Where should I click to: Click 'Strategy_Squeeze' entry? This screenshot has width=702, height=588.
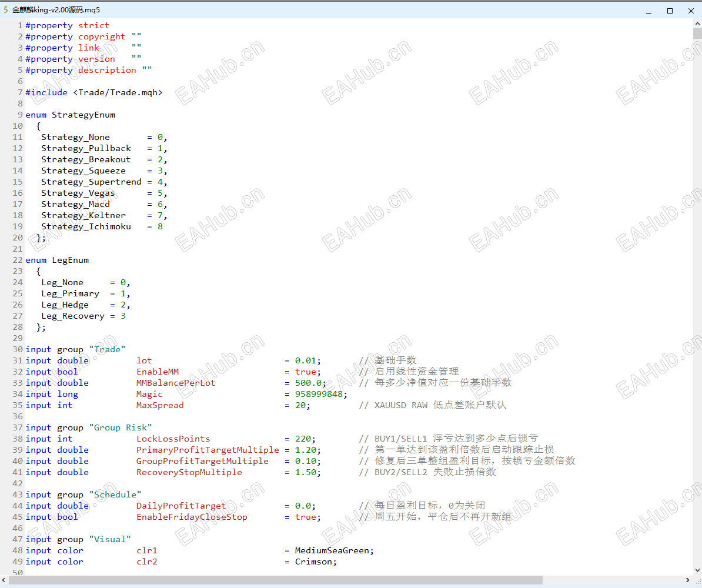[x=83, y=171]
